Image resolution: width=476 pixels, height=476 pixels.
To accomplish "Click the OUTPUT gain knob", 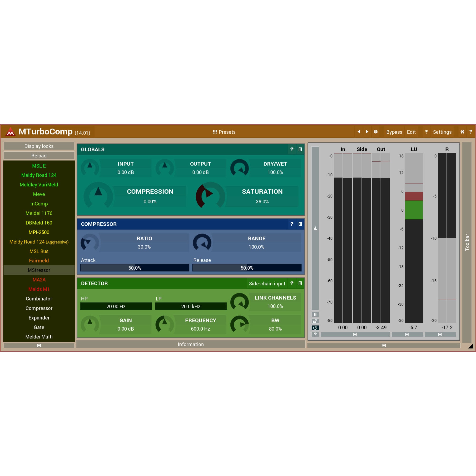I will coord(165,168).
